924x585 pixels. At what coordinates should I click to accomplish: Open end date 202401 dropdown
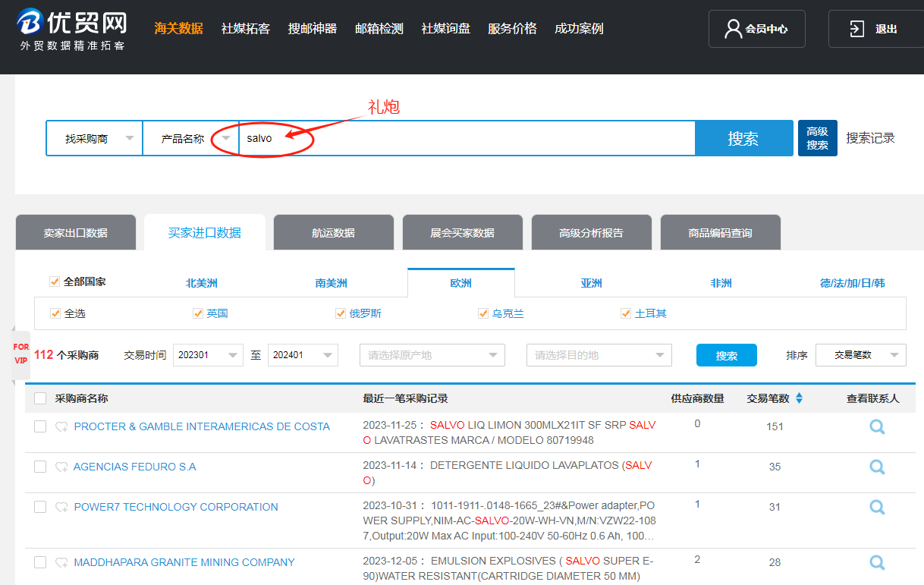303,354
